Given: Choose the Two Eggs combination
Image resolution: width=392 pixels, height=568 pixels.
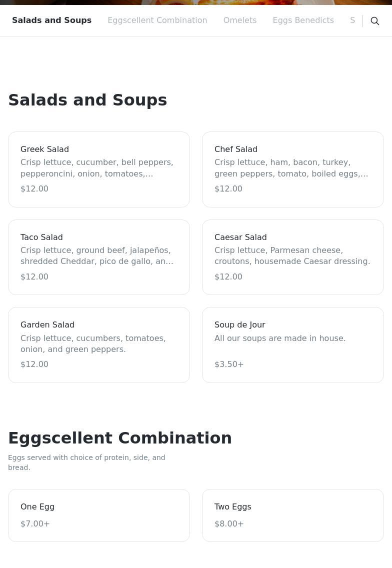Looking at the screenshot, I should click(x=292, y=515).
